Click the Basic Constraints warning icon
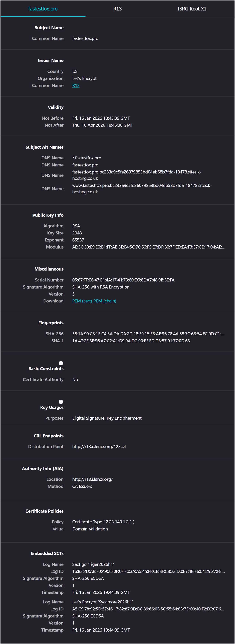This screenshot has width=235, height=644. [x=61, y=363]
